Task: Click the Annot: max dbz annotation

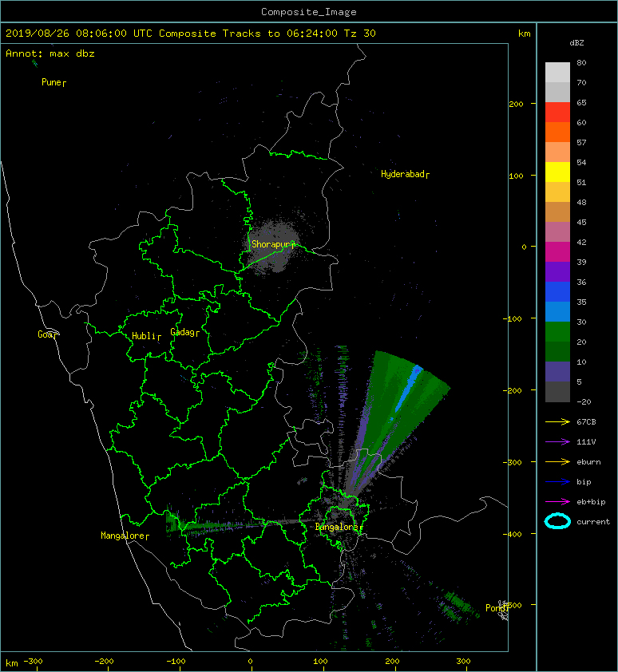Action: (x=50, y=53)
